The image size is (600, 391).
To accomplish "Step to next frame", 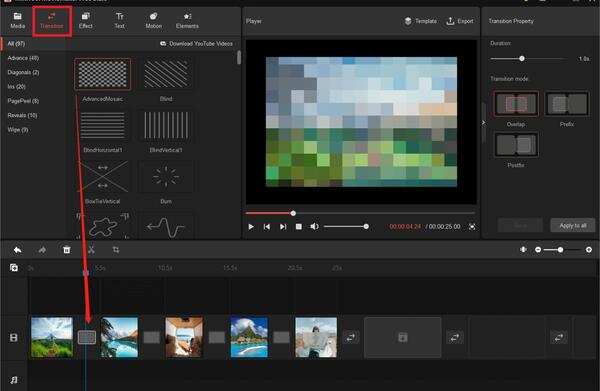I will [283, 227].
